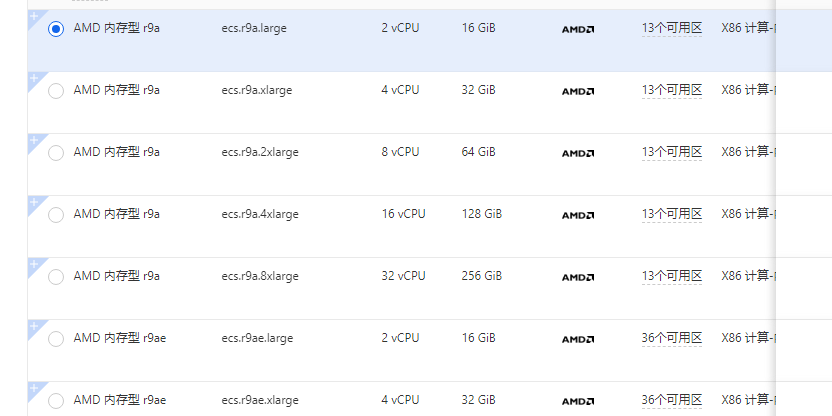Click plus corner icon on ecs.r9a.4xlarge row

coord(34,203)
